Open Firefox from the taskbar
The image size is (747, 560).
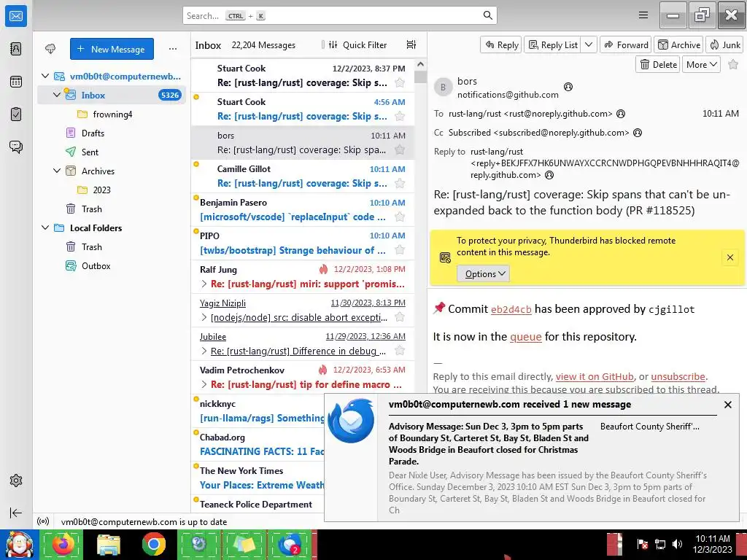point(63,544)
